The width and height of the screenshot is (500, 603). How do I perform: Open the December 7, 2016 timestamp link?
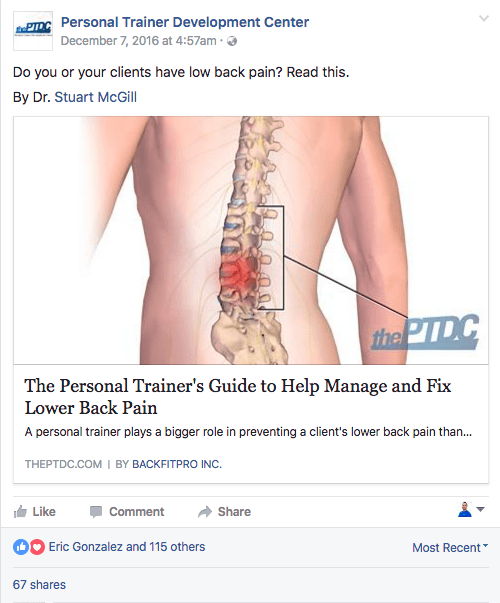(138, 41)
